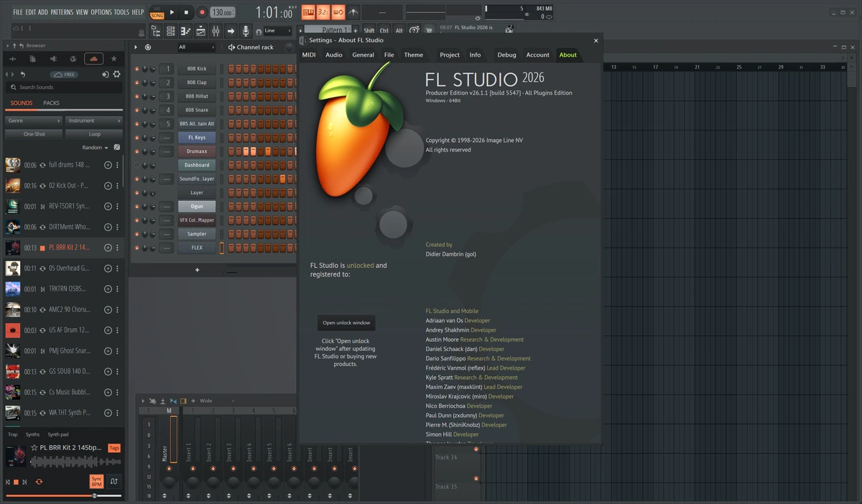The height and width of the screenshot is (504, 862).
Task: Click the star icon next to PL BRR Kit 2 preview
Action: (x=34, y=447)
